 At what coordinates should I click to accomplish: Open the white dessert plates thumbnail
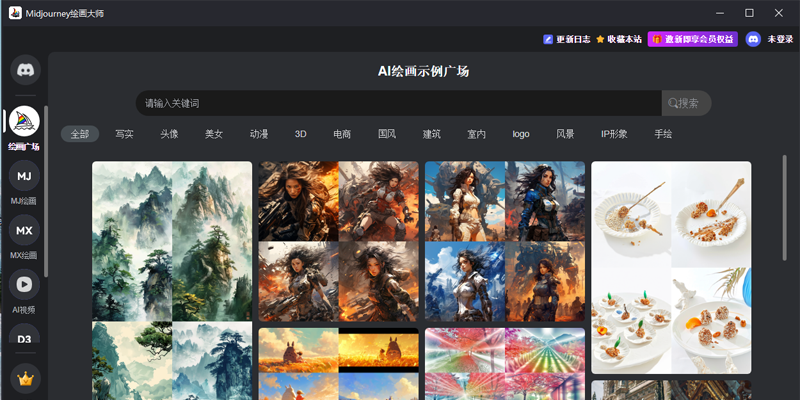tap(671, 267)
